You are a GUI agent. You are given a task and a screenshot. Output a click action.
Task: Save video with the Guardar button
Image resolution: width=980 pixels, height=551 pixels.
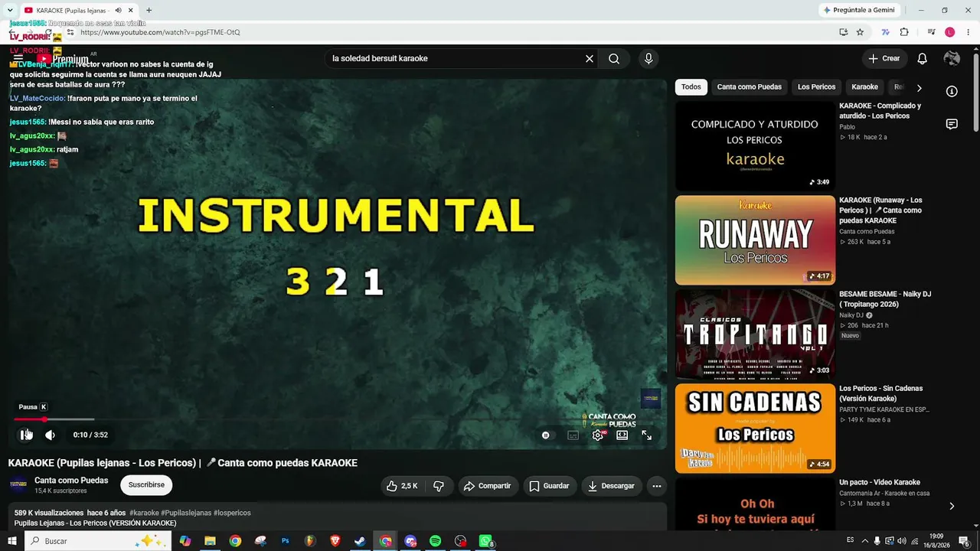[549, 486]
